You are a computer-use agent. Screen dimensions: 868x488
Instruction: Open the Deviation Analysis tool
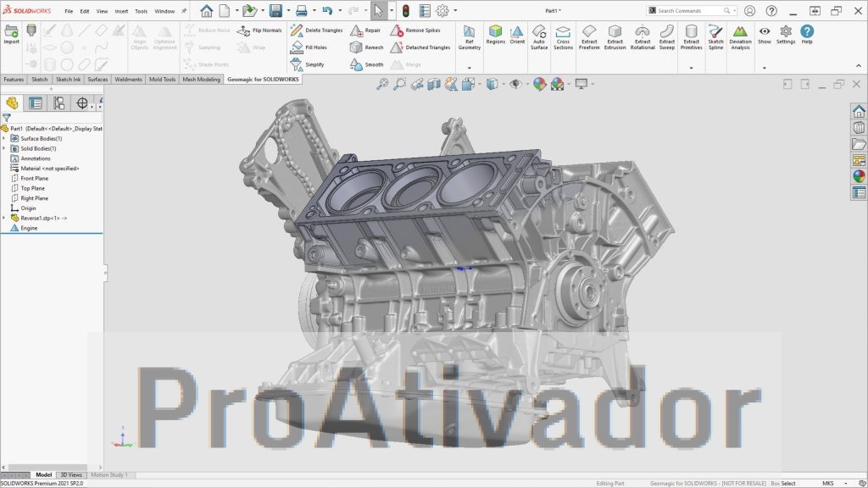tap(739, 36)
